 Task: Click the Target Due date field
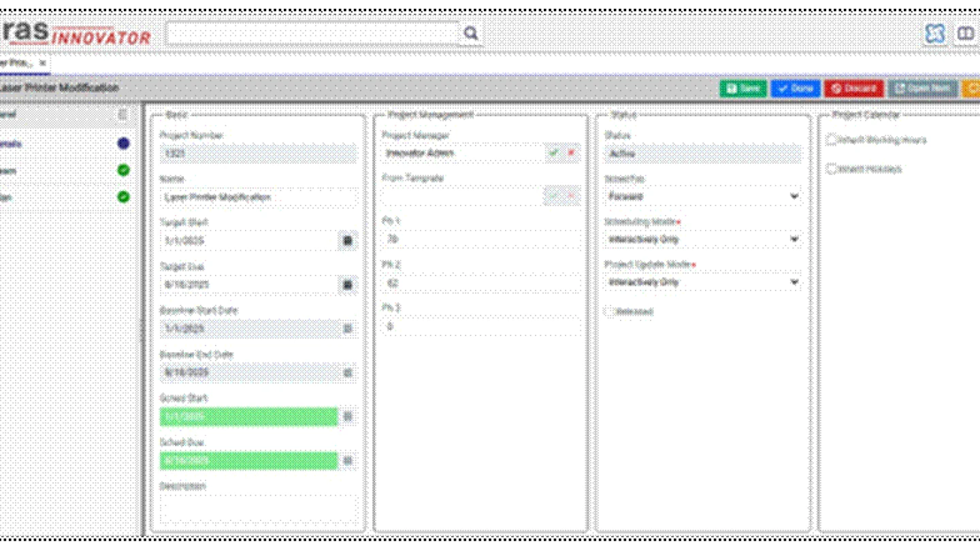[x=249, y=284]
